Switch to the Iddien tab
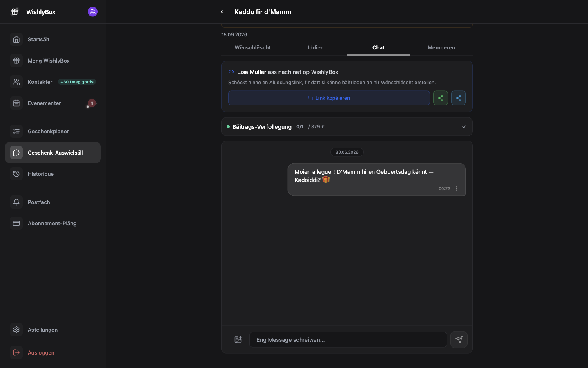588x368 pixels. tap(316, 48)
